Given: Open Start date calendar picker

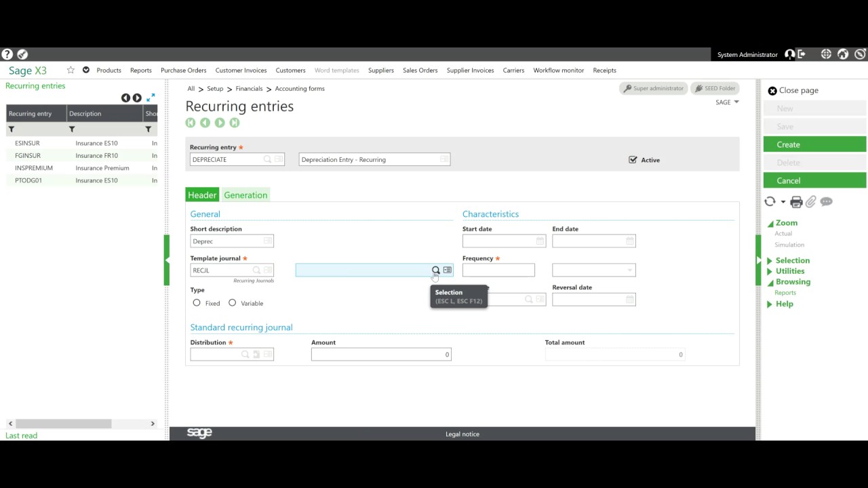Looking at the screenshot, I should tap(540, 241).
